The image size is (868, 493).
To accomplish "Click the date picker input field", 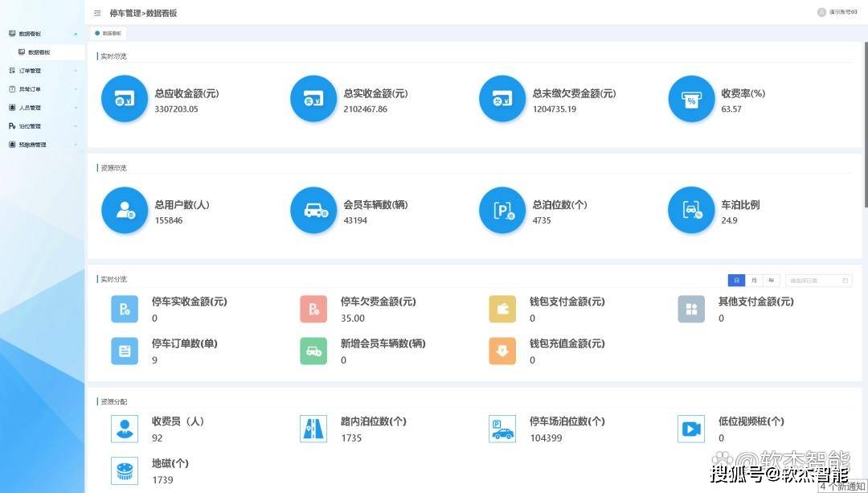I will coord(817,281).
